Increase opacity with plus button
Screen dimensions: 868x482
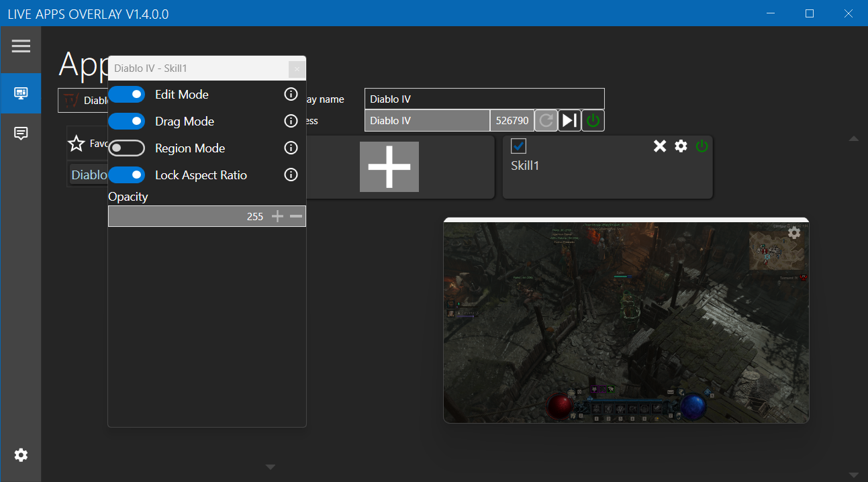click(x=277, y=216)
